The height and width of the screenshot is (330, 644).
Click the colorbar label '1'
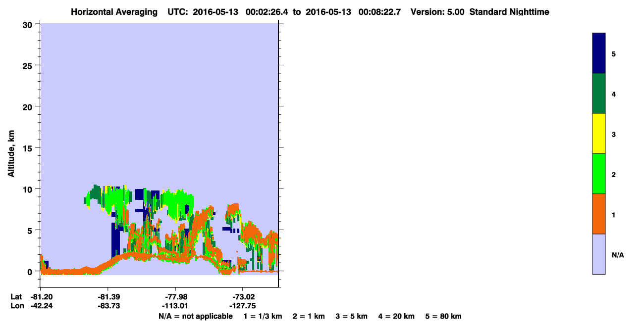point(614,215)
